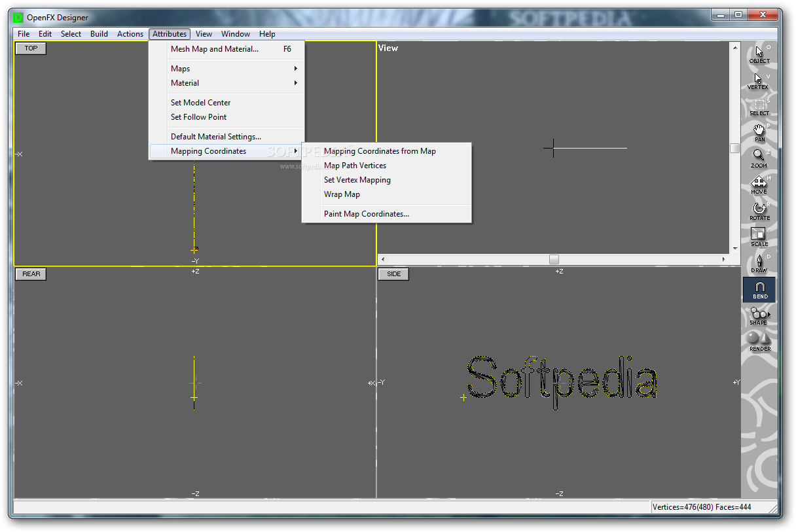
Task: Choose the Scale tool
Action: (x=759, y=237)
